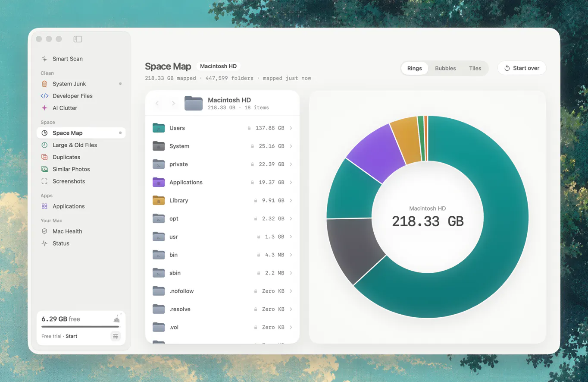This screenshot has height=382, width=588.
Task: Switch to Rings view
Action: click(415, 68)
